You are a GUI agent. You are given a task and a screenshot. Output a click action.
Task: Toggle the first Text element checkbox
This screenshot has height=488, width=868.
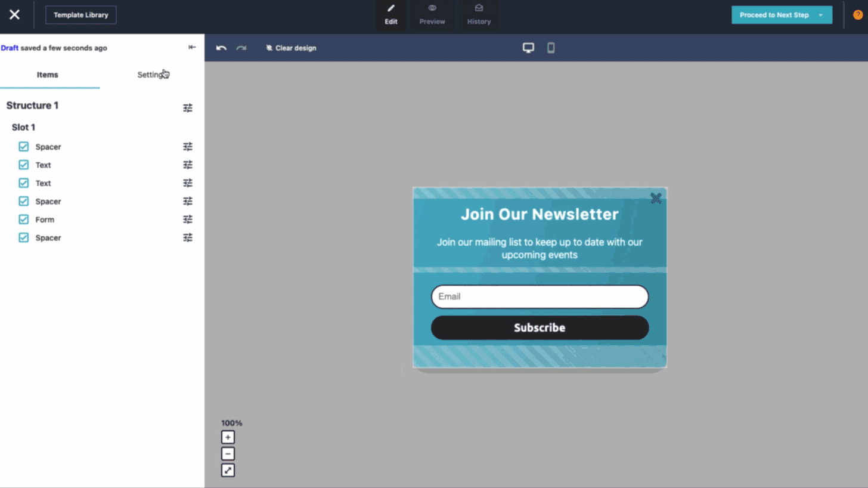point(23,165)
